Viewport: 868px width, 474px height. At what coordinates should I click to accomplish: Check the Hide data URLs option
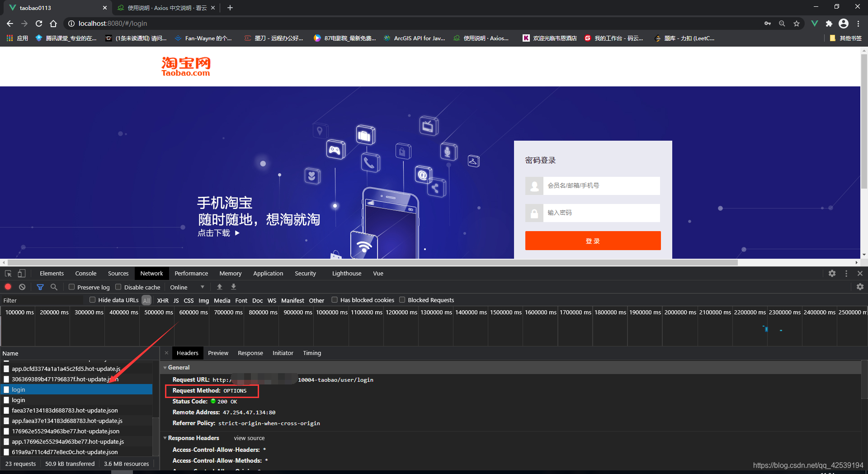click(92, 300)
